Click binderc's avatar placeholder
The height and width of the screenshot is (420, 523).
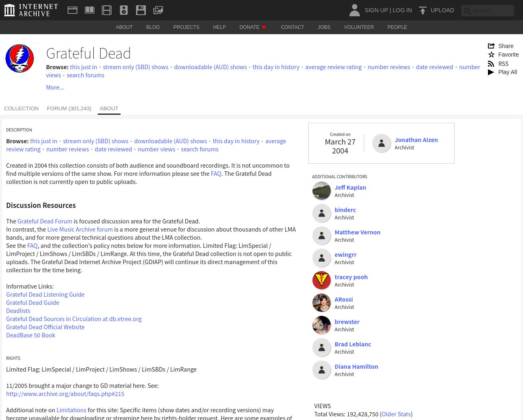321,213
